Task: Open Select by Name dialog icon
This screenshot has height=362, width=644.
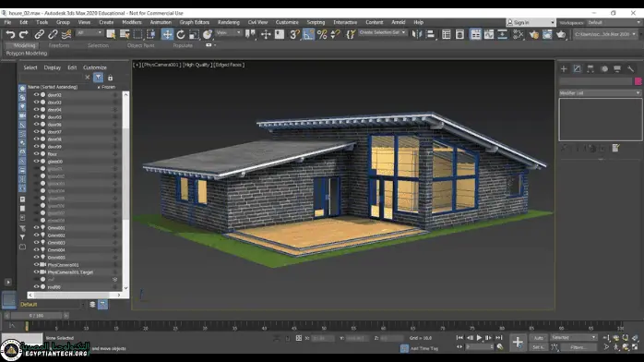Action: tap(125, 34)
